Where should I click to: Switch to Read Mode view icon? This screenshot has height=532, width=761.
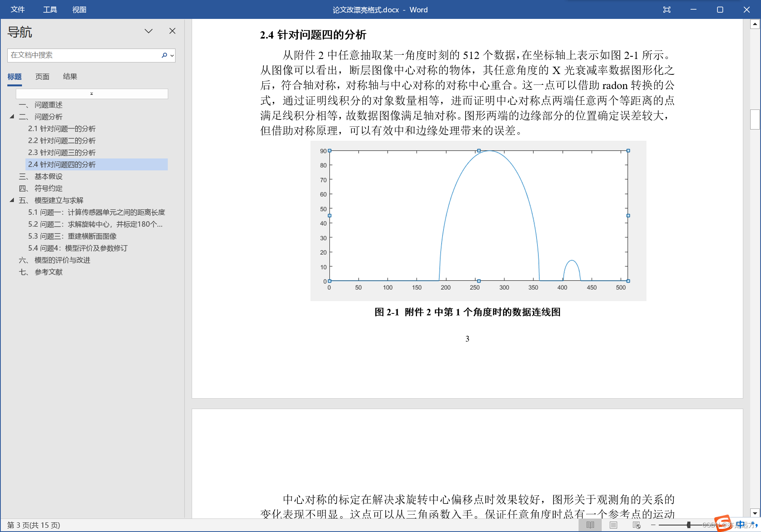coord(590,525)
